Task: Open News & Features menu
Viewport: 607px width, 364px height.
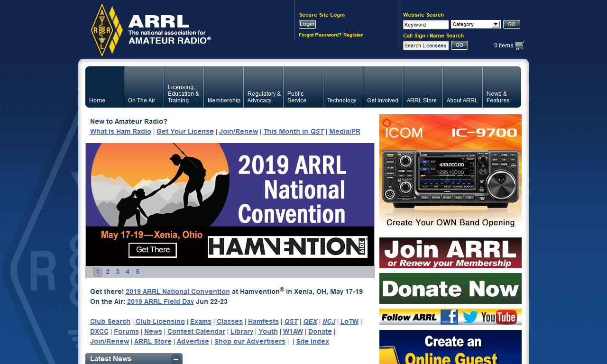Action: point(502,87)
